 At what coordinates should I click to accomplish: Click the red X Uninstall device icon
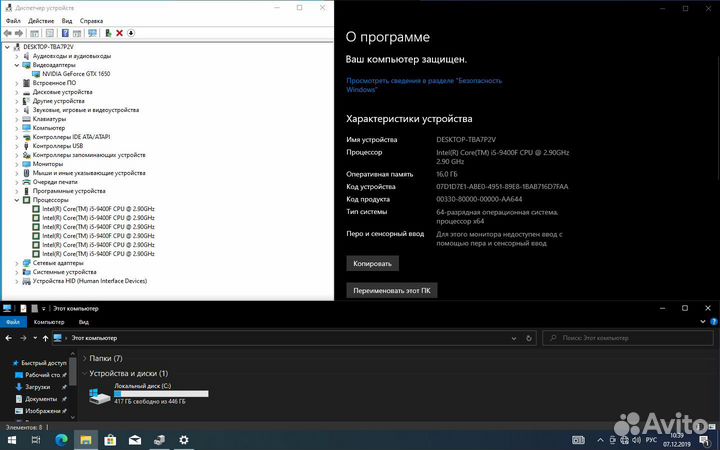pos(119,33)
